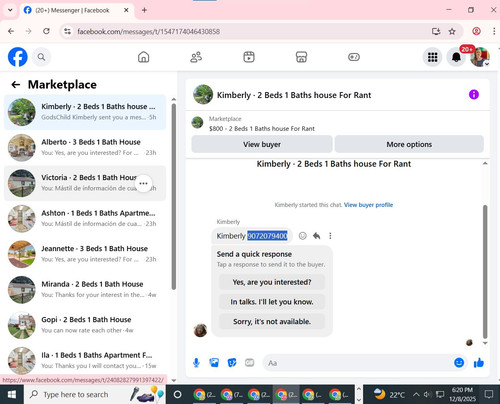The width and height of the screenshot is (500, 404).
Task: Open a new browser tab
Action: (144, 10)
